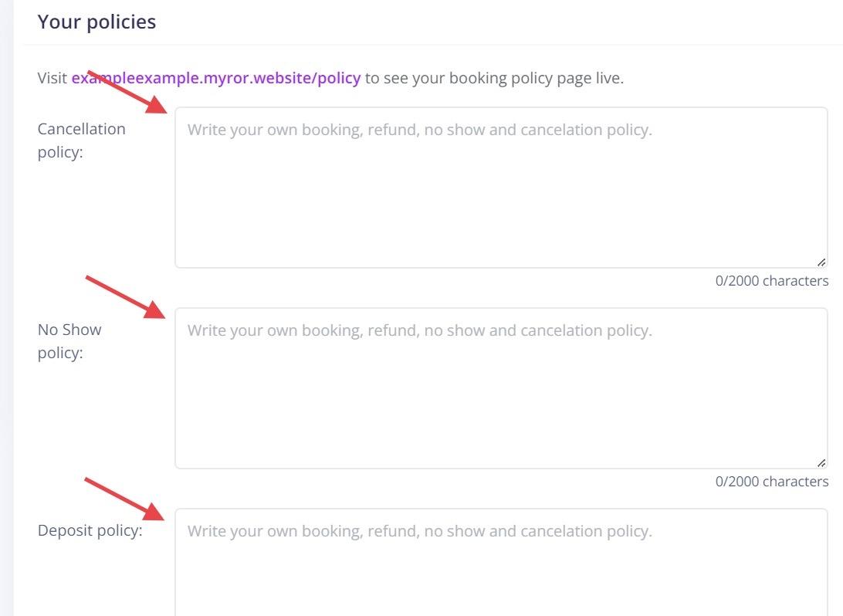This screenshot has width=843, height=616.
Task: Click the red arrow pointing at No Show policy
Action: [x=126, y=296]
